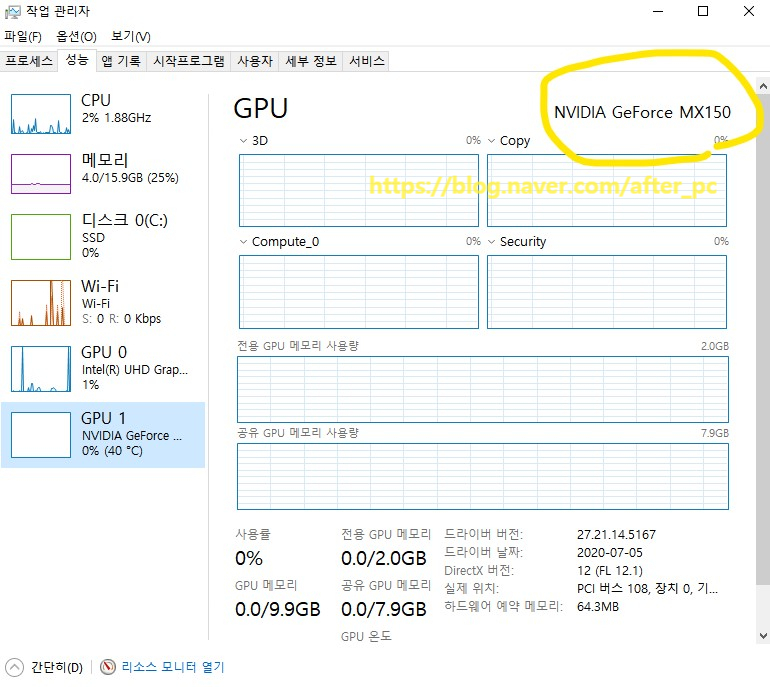Click the driver version '27.21.14.5167'
Image resolution: width=770 pixels, height=687 pixels.
[616, 535]
